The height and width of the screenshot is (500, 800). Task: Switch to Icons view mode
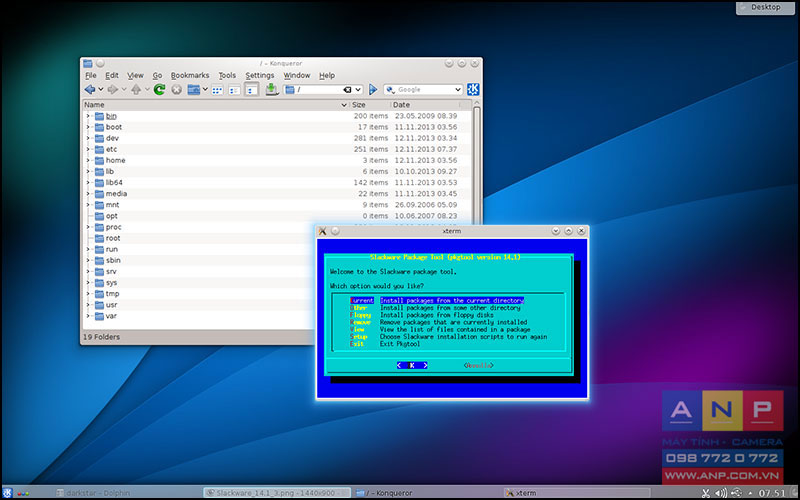click(217, 90)
